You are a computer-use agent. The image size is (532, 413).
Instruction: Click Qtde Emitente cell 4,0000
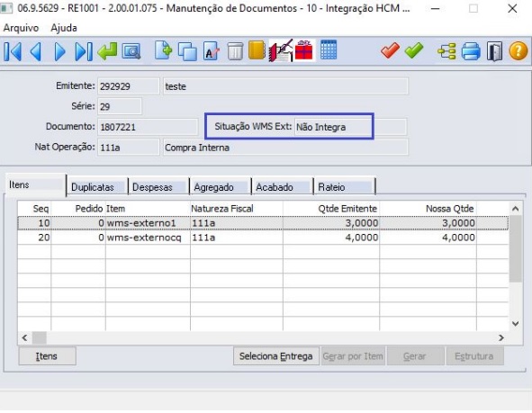(x=331, y=238)
